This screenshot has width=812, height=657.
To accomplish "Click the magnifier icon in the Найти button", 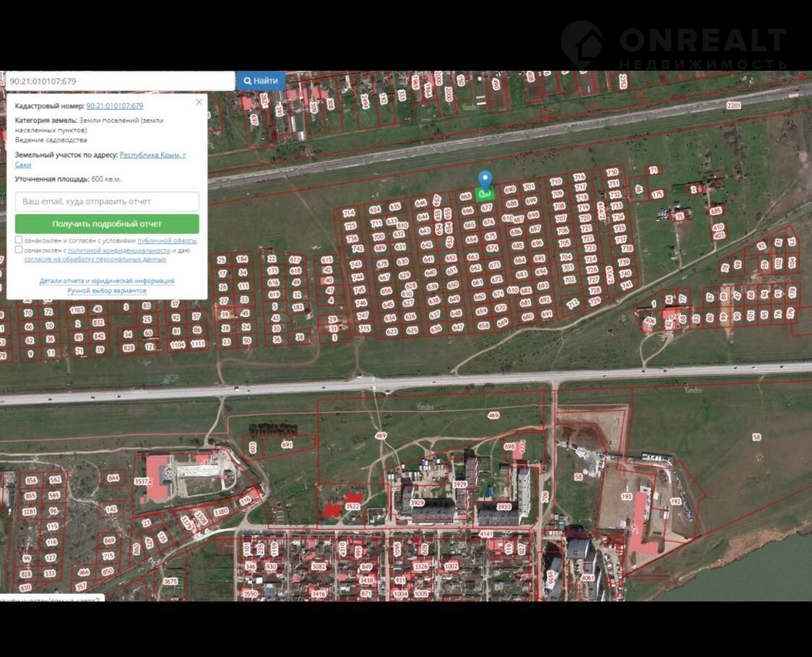I will point(248,81).
